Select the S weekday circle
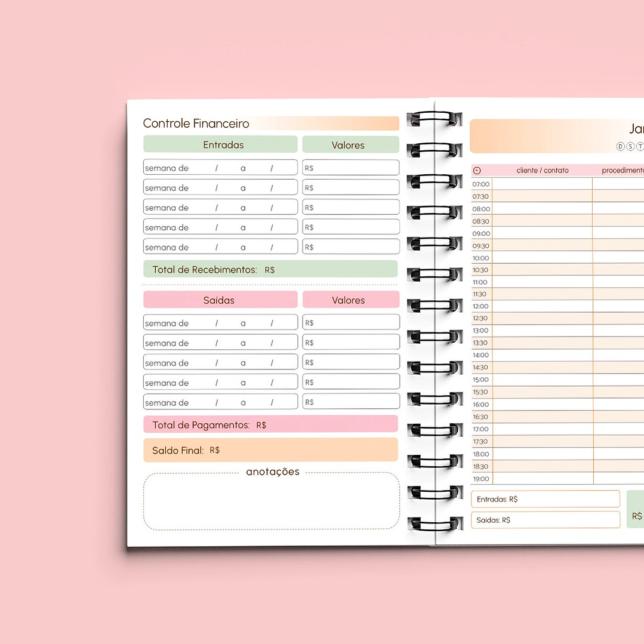The width and height of the screenshot is (644, 644). pyautogui.click(x=630, y=147)
